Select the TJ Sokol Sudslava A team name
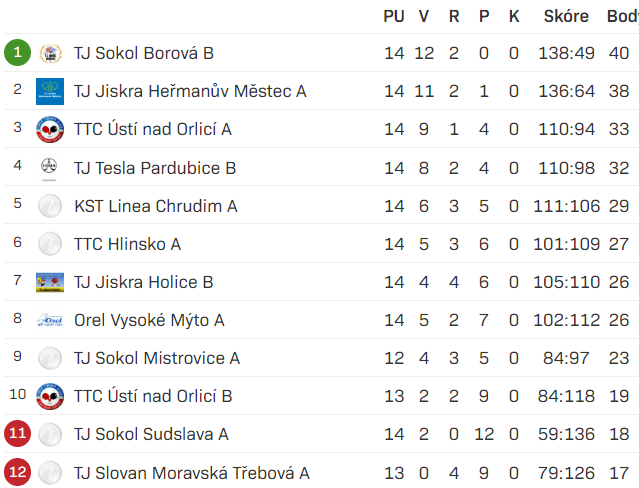Screen dimensions: 639x488 click(151, 434)
